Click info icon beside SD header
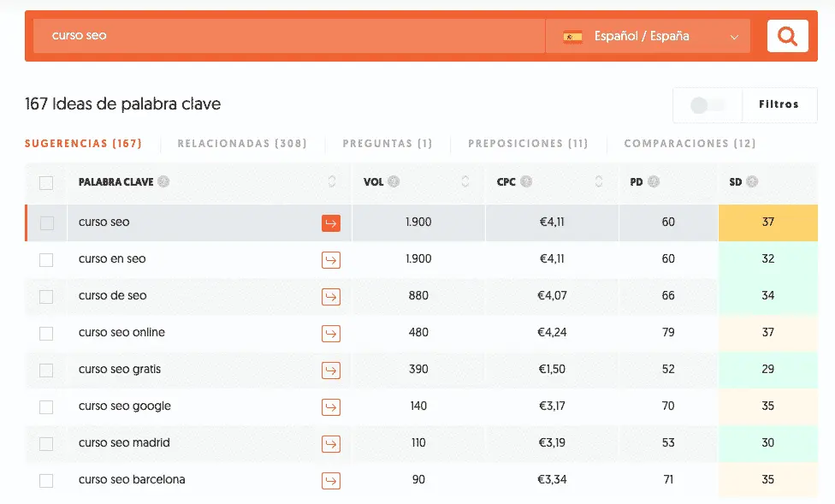Screen dimensions: 835x504 [752, 182]
